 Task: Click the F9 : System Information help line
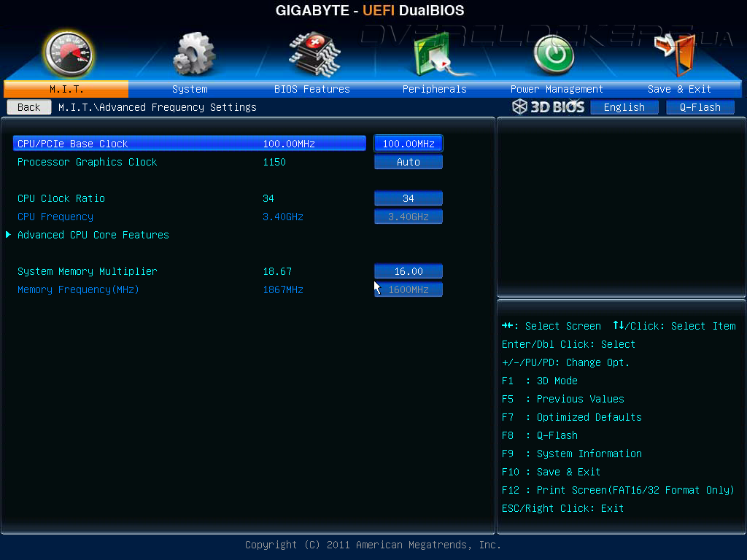[x=572, y=454]
